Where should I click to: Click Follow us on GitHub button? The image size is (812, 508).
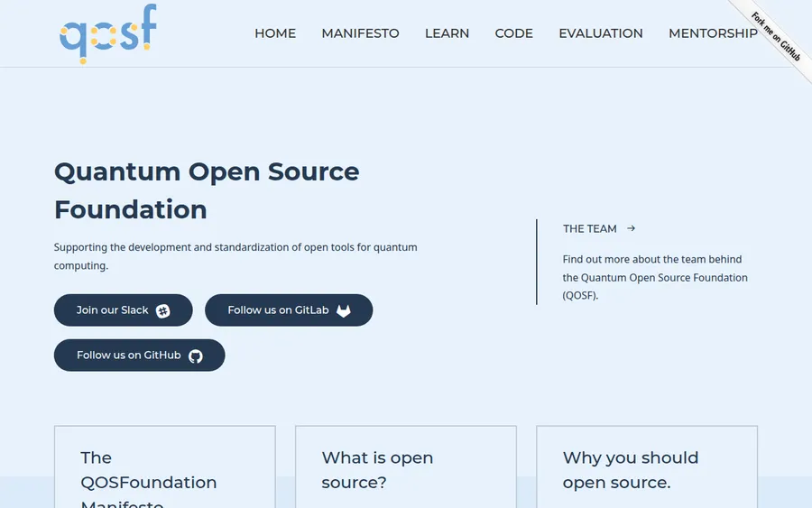coord(139,356)
